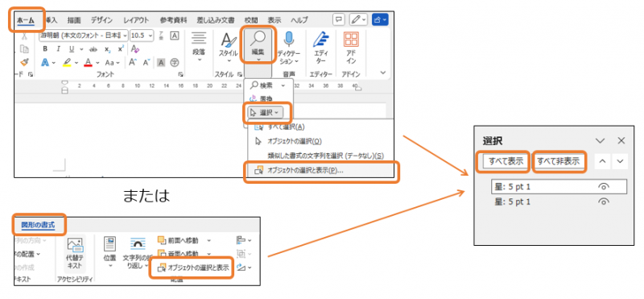Expand the underline style arrow
The height and width of the screenshot is (299, 644).
pos(81,49)
